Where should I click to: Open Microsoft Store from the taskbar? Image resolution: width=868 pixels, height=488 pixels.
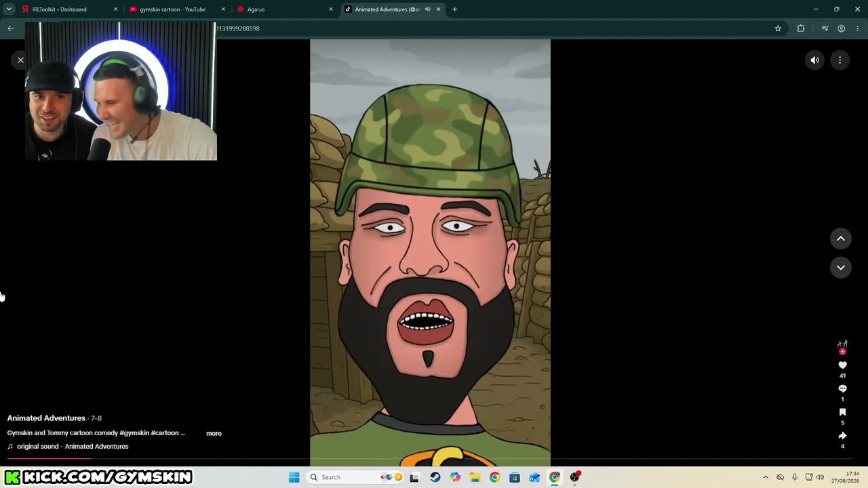click(x=515, y=477)
